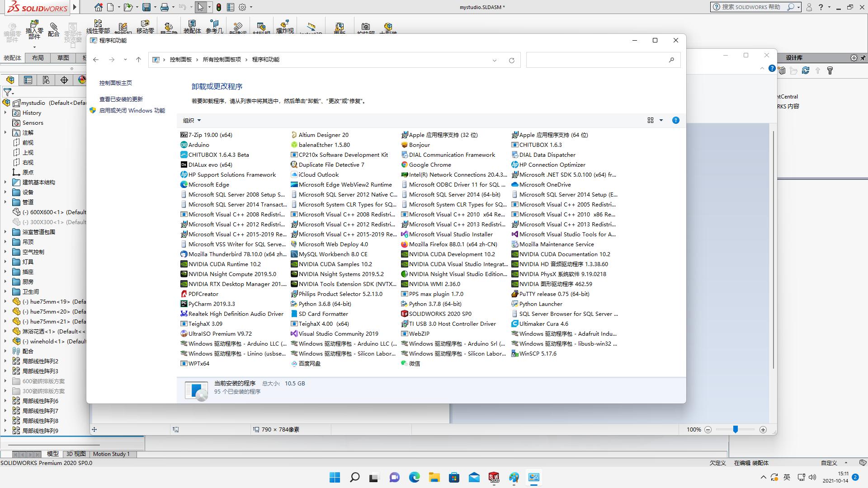Switch to the 草图 sketch tab
This screenshot has width=868, height=488.
[63, 58]
